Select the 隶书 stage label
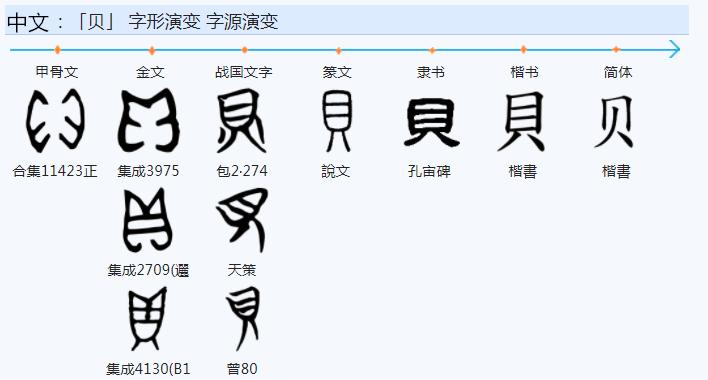The image size is (708, 380). click(x=431, y=72)
